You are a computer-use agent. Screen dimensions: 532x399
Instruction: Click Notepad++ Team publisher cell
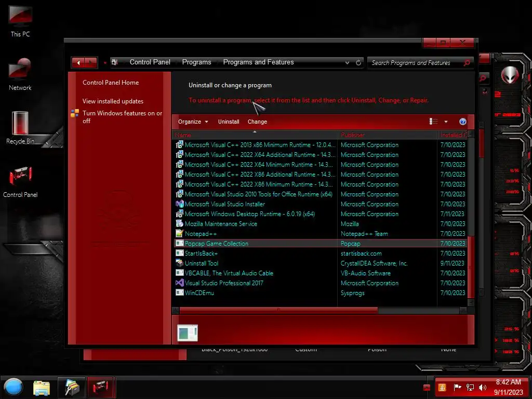(x=364, y=233)
